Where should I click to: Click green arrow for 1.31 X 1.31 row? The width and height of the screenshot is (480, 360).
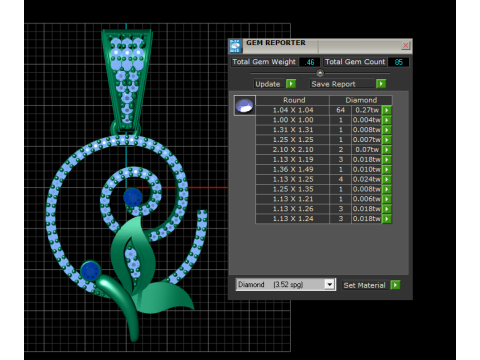pos(387,130)
